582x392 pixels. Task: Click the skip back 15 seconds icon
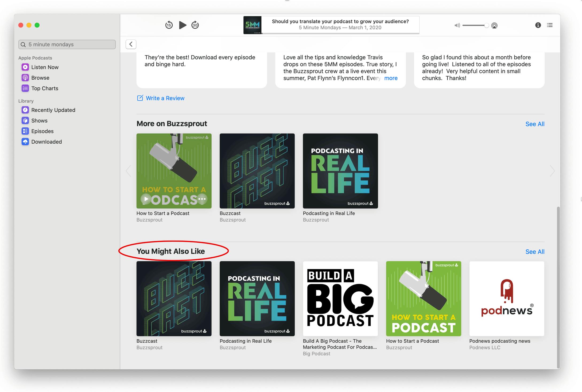(168, 25)
